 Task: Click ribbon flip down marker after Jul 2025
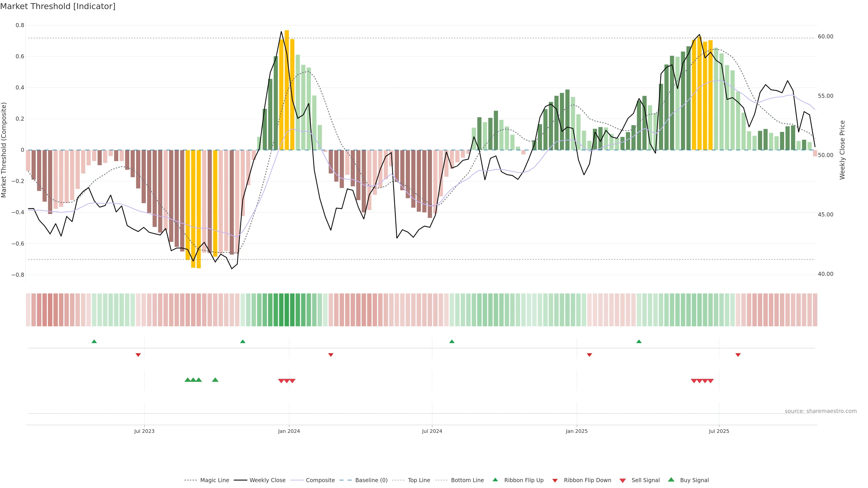click(x=738, y=355)
